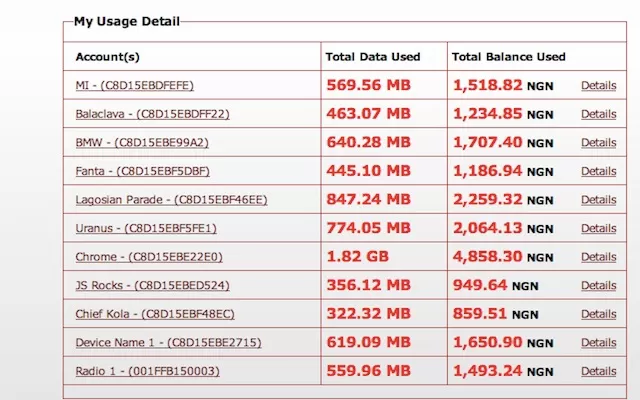
Task: View Details for Radio 1 account
Action: pyautogui.click(x=598, y=372)
